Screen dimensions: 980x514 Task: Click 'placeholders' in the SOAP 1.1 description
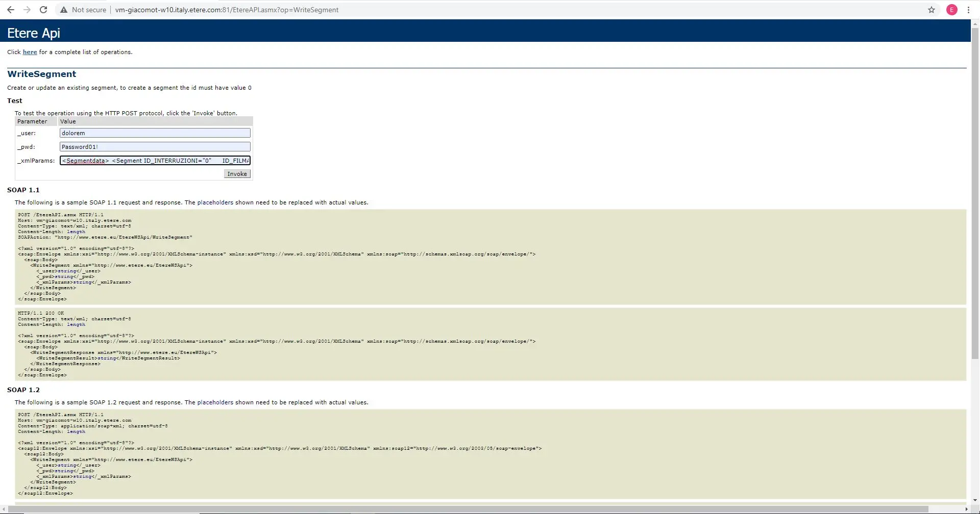click(215, 202)
